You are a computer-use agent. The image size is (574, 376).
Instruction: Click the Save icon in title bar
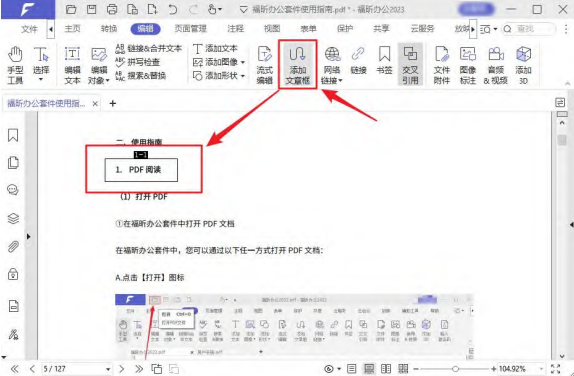[x=92, y=9]
